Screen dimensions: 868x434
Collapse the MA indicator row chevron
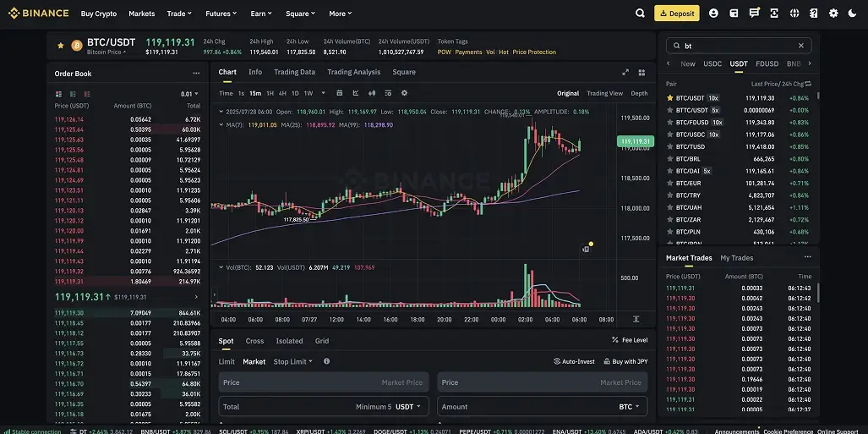coord(221,124)
